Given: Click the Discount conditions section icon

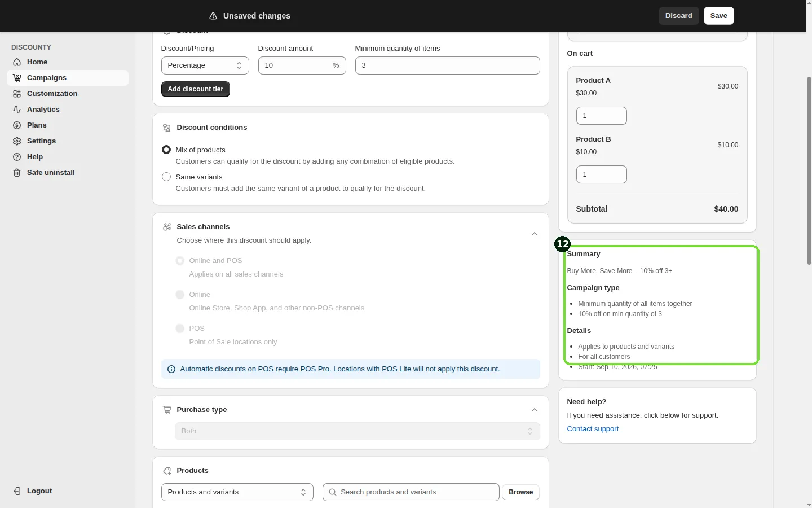Looking at the screenshot, I should [x=167, y=128].
